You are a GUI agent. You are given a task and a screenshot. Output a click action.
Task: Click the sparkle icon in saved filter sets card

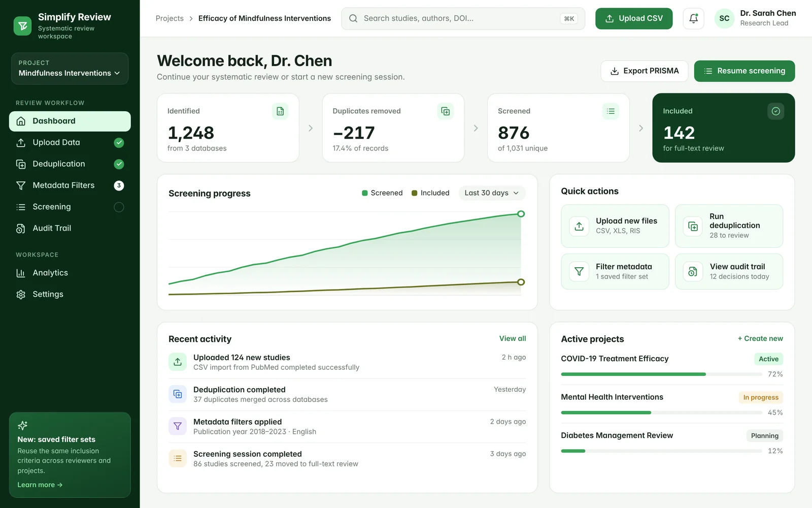pos(23,426)
